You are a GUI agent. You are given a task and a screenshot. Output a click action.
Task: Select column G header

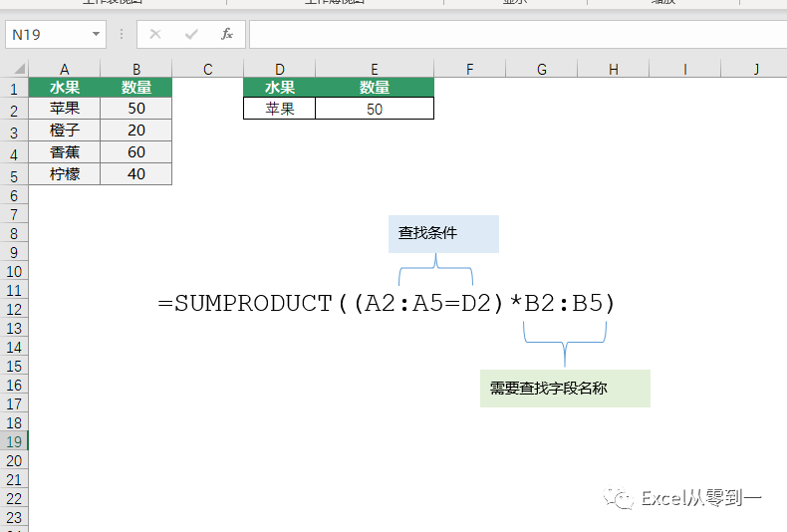coord(542,69)
